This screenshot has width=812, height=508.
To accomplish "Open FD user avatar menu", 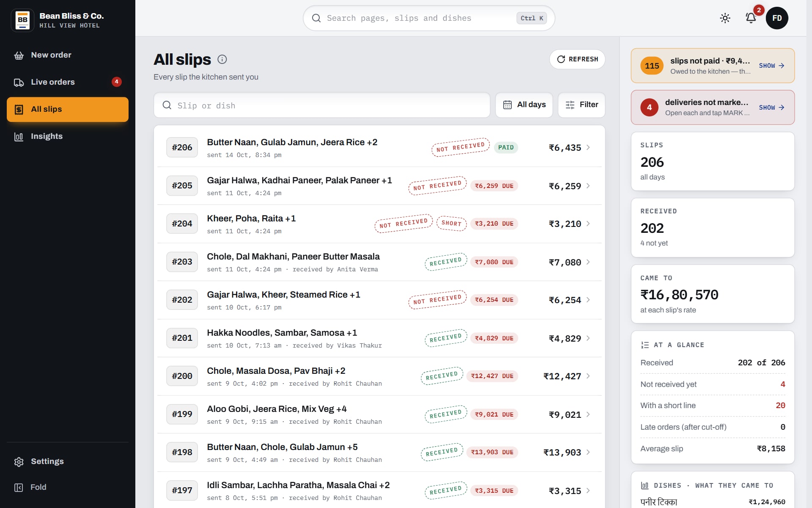I will coord(777,18).
